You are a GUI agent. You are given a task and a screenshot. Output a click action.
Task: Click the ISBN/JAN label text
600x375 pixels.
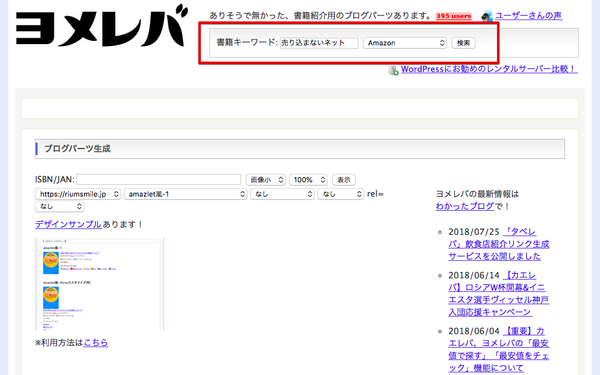55,179
